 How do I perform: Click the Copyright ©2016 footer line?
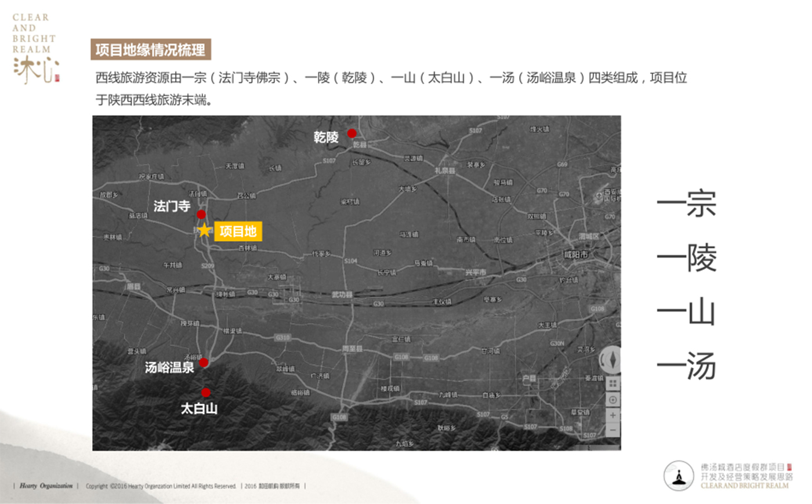tap(161, 486)
